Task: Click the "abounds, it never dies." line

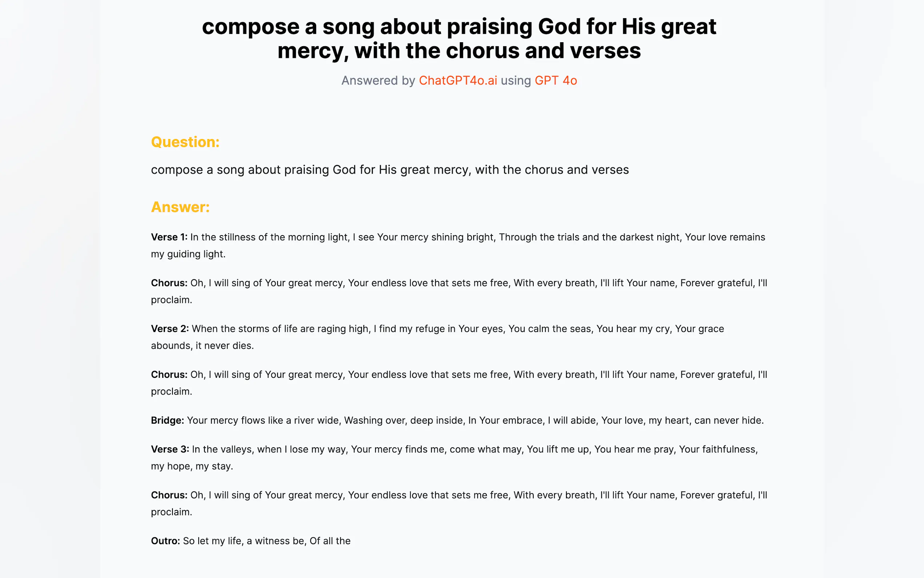Action: point(203,346)
